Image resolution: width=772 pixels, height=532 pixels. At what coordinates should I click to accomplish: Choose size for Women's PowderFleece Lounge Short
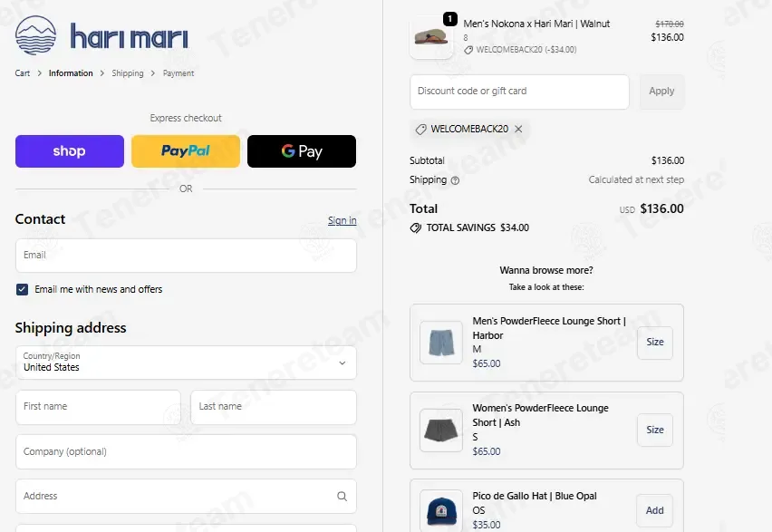tap(655, 430)
